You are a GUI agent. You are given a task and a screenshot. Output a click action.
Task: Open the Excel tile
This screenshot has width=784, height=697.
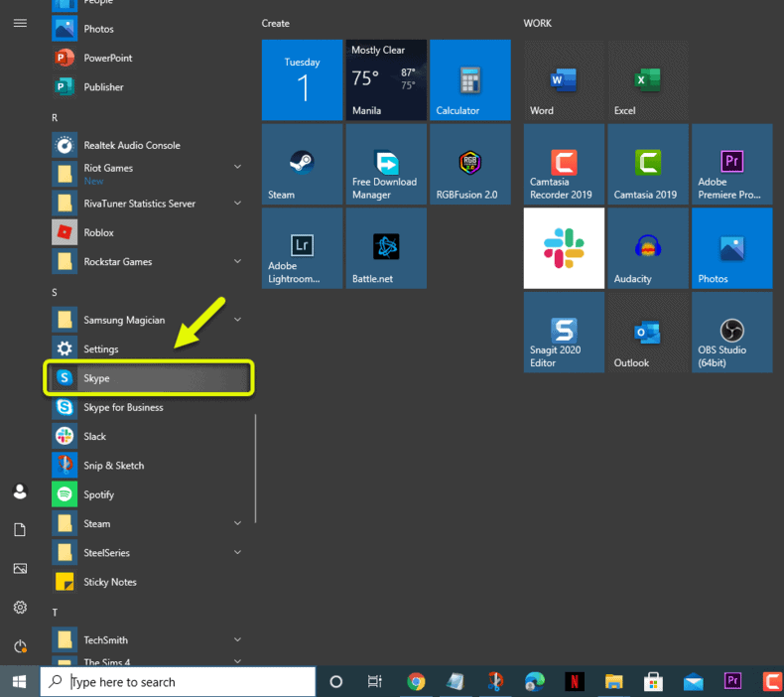point(648,80)
